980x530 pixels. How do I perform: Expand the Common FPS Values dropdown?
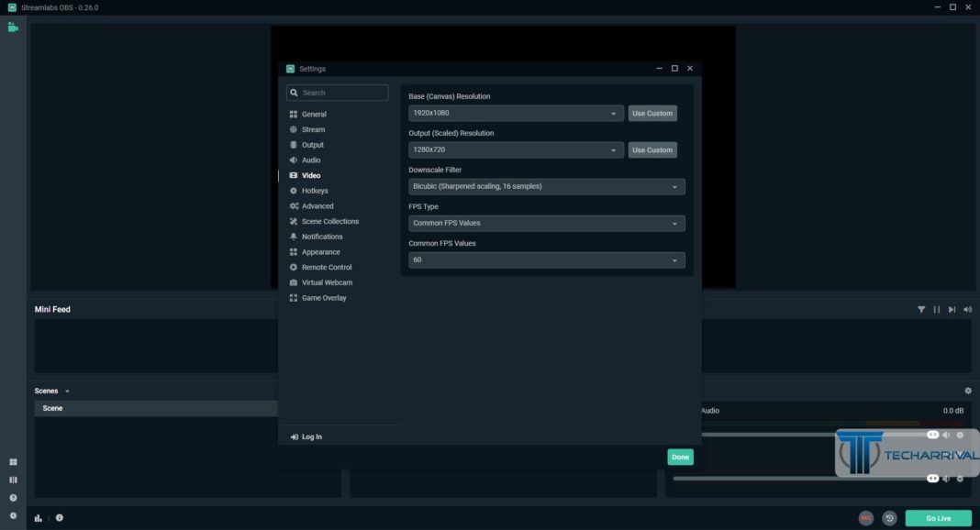coord(546,260)
